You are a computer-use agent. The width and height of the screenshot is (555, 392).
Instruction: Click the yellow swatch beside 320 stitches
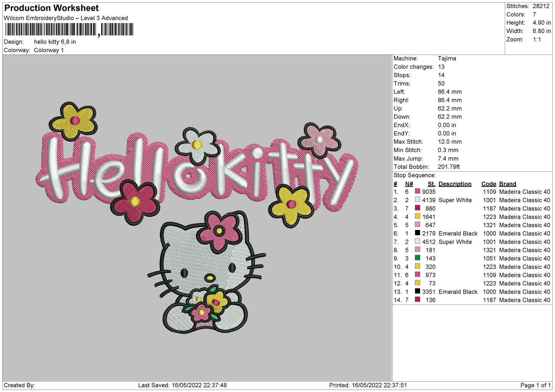point(417,266)
